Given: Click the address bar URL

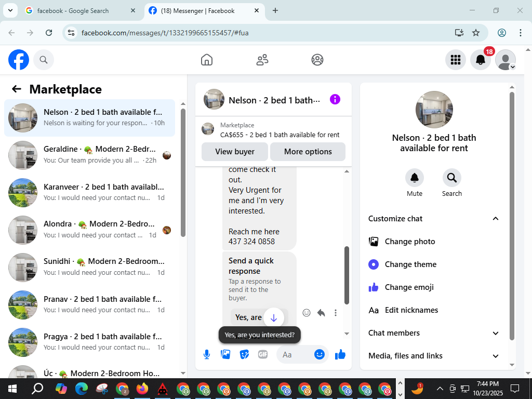Looking at the screenshot, I should click(165, 33).
